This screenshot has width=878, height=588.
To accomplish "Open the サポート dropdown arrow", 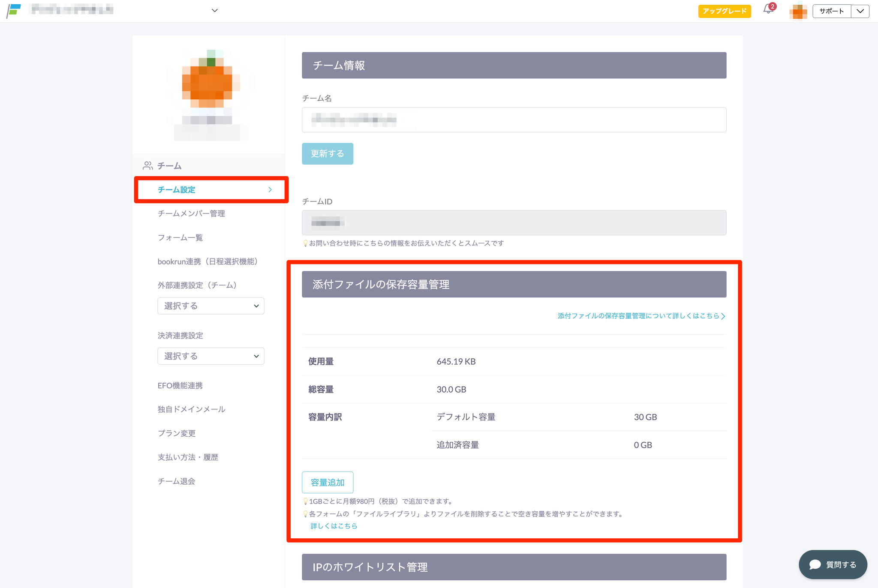I will coord(860,11).
